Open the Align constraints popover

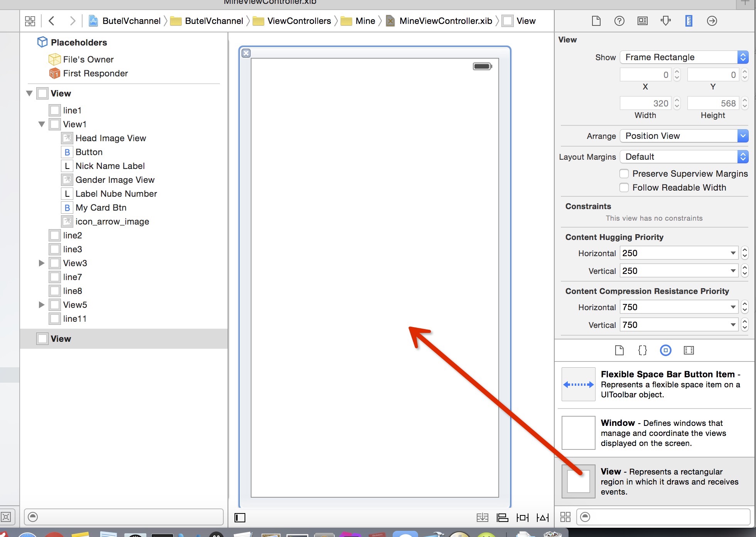(503, 517)
